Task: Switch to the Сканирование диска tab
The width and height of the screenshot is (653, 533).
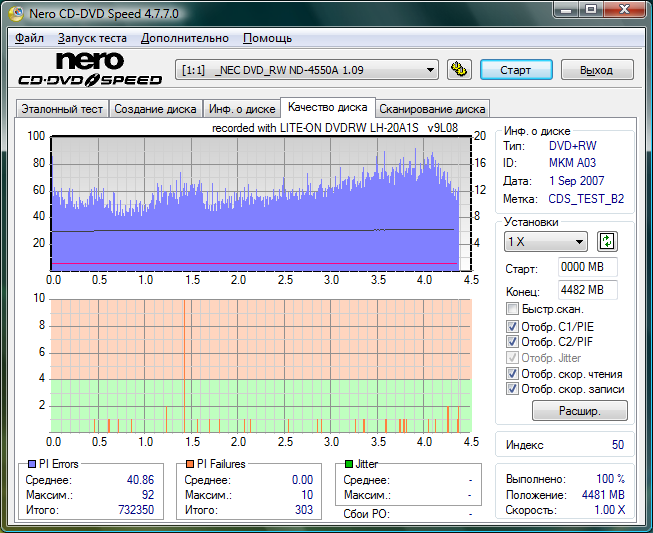Action: (432, 109)
